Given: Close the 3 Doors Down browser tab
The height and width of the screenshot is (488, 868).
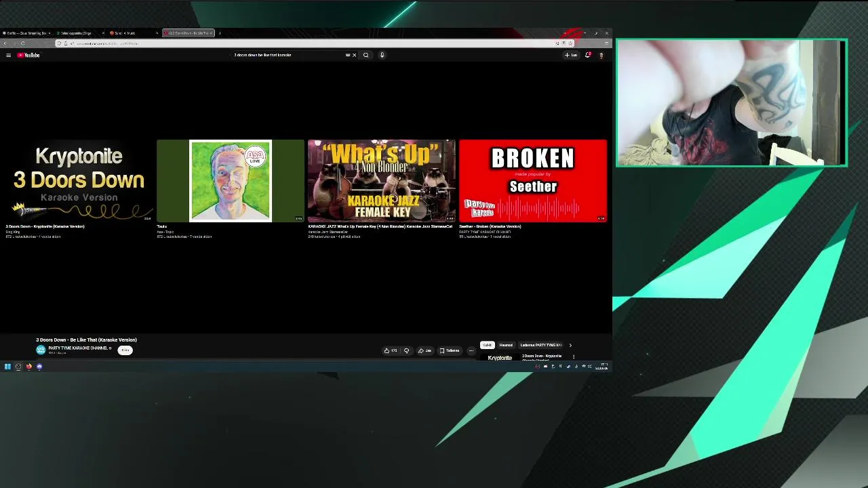Looking at the screenshot, I should point(212,33).
